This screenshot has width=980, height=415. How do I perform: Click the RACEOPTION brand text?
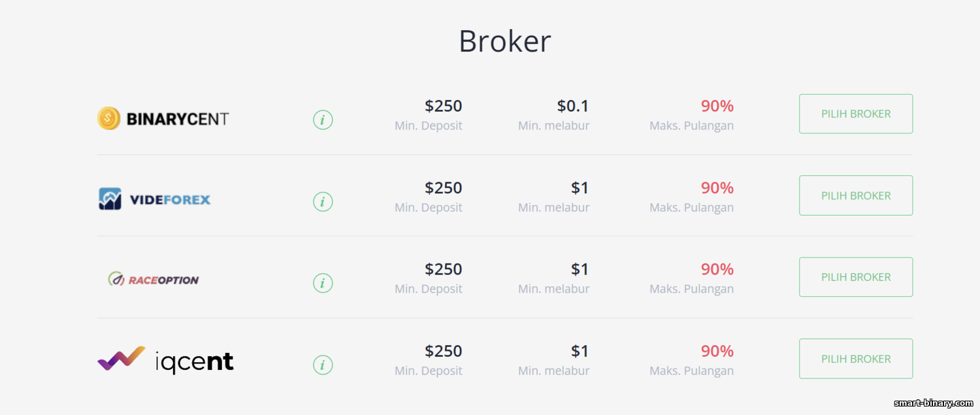[163, 280]
